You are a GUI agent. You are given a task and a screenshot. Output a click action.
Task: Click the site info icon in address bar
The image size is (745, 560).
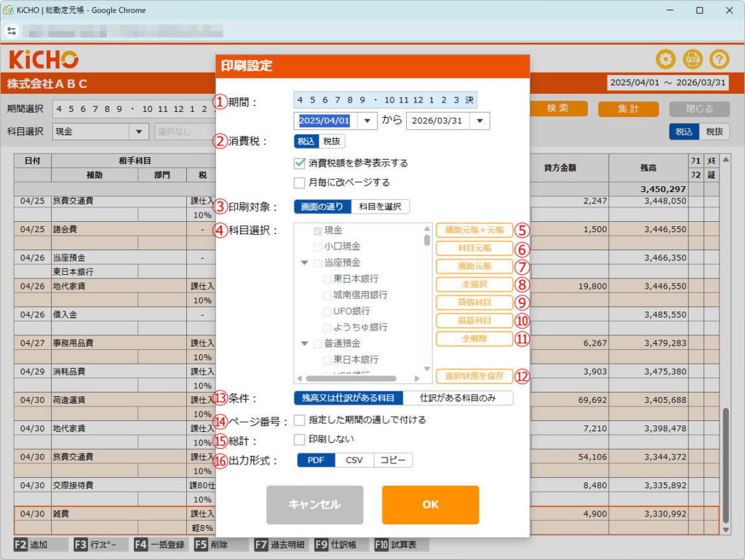point(12,31)
